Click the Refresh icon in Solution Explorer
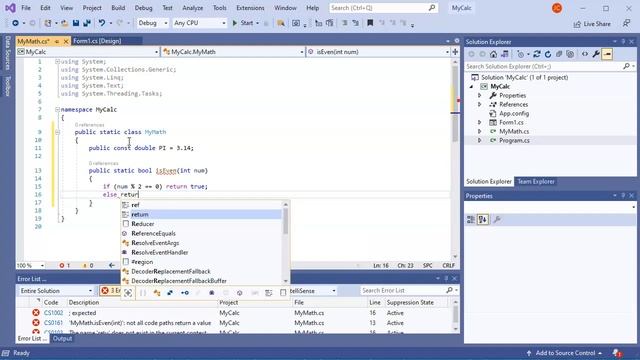 [548, 54]
